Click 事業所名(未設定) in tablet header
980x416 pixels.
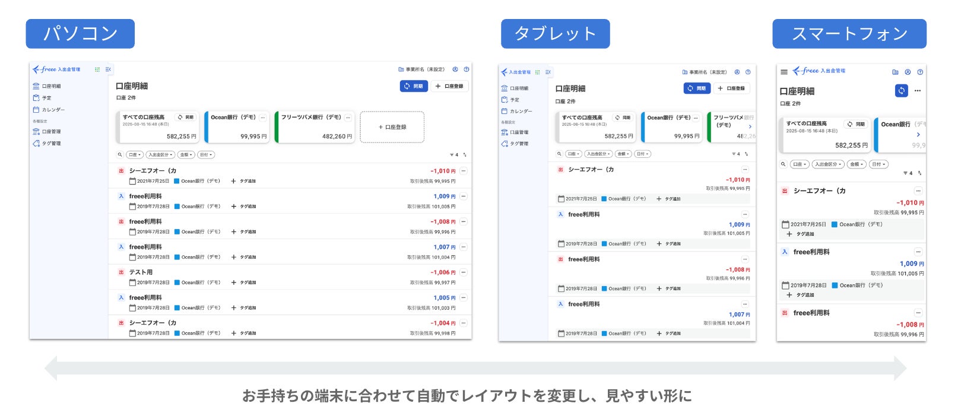[705, 72]
